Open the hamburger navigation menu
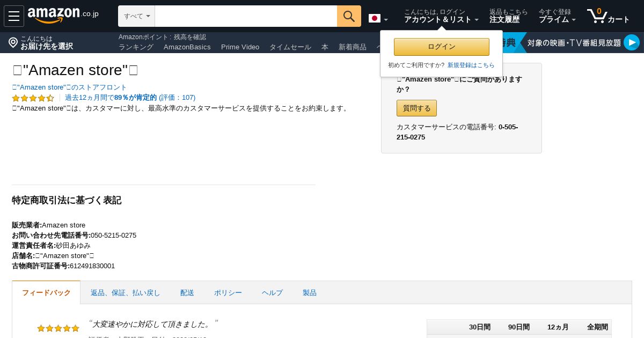 14,16
